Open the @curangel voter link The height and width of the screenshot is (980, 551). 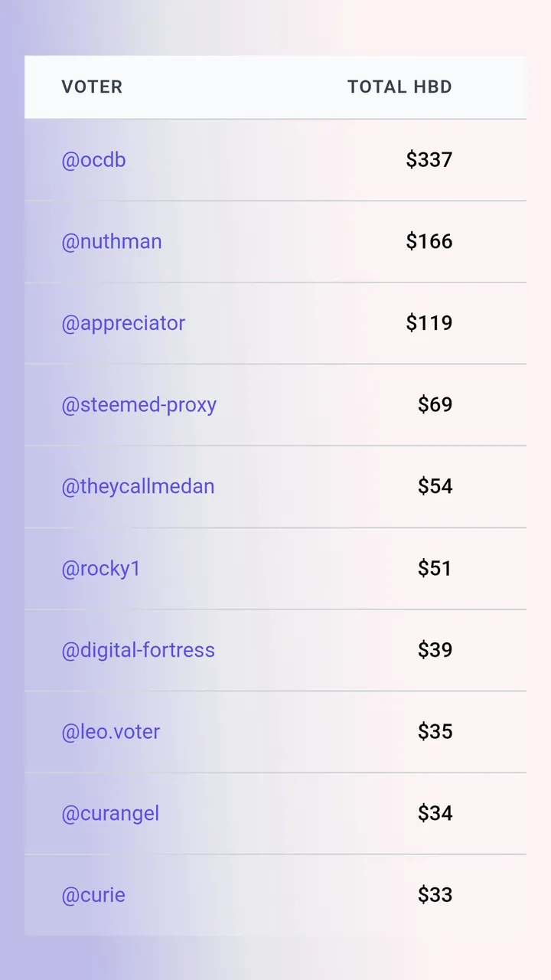[110, 813]
